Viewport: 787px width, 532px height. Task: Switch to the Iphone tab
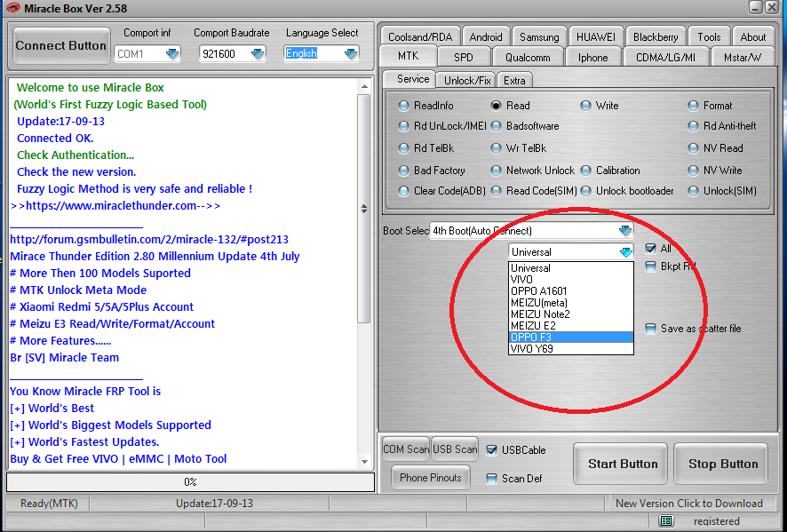[592, 57]
